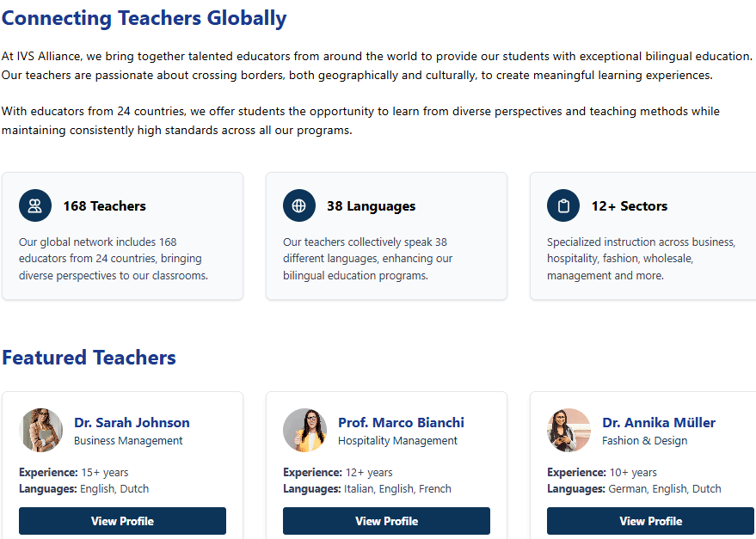Screen dimensions: 756x539
Task: View Profile of Dr. Annika Müller
Action: click(x=650, y=521)
